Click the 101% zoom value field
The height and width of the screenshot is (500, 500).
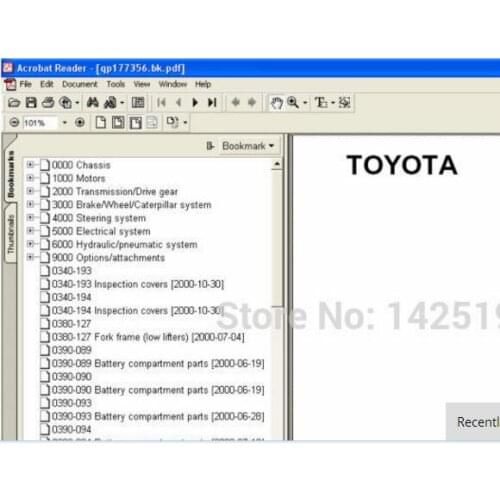[x=39, y=123]
